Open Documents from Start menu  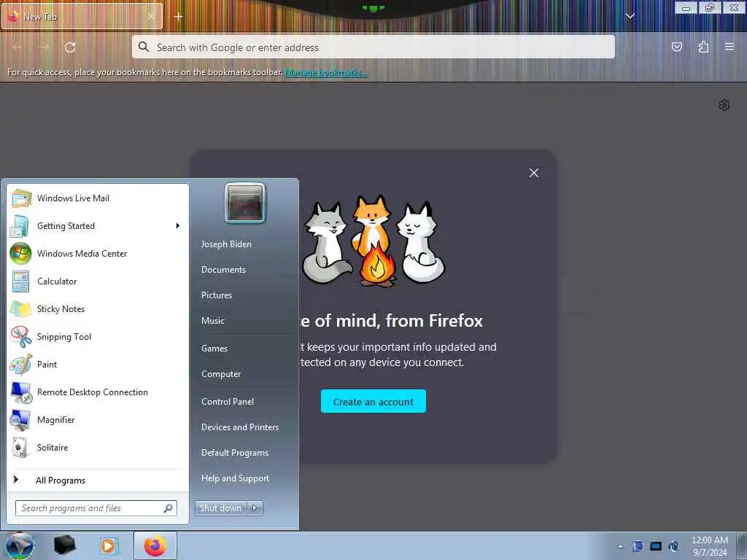(x=223, y=270)
